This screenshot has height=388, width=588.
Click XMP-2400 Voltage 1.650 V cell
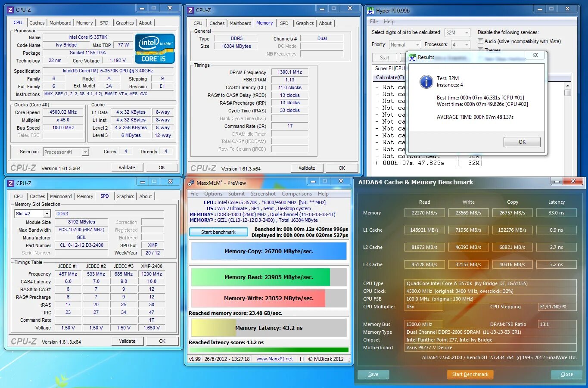coord(152,328)
